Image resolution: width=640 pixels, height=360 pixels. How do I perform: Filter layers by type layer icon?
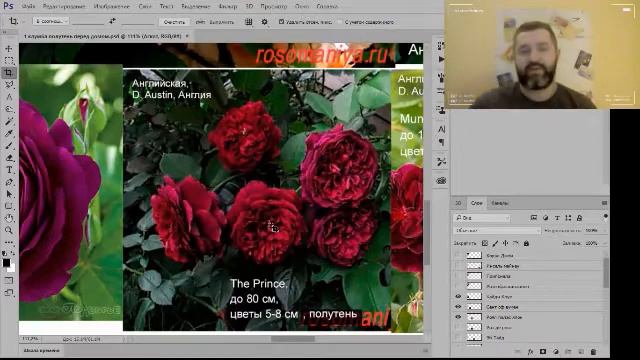pyautogui.click(x=557, y=218)
